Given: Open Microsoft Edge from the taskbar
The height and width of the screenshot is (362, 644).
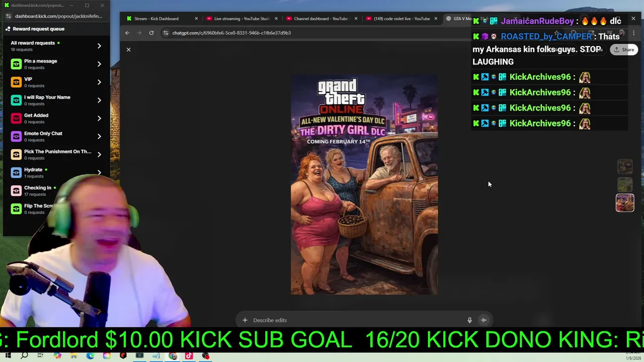Looking at the screenshot, I should click(x=90, y=356).
